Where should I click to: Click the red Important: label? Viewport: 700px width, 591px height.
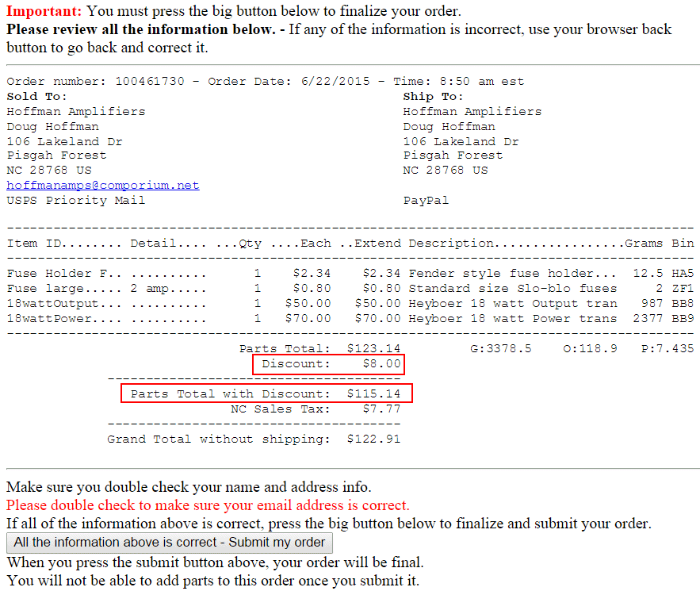[44, 12]
